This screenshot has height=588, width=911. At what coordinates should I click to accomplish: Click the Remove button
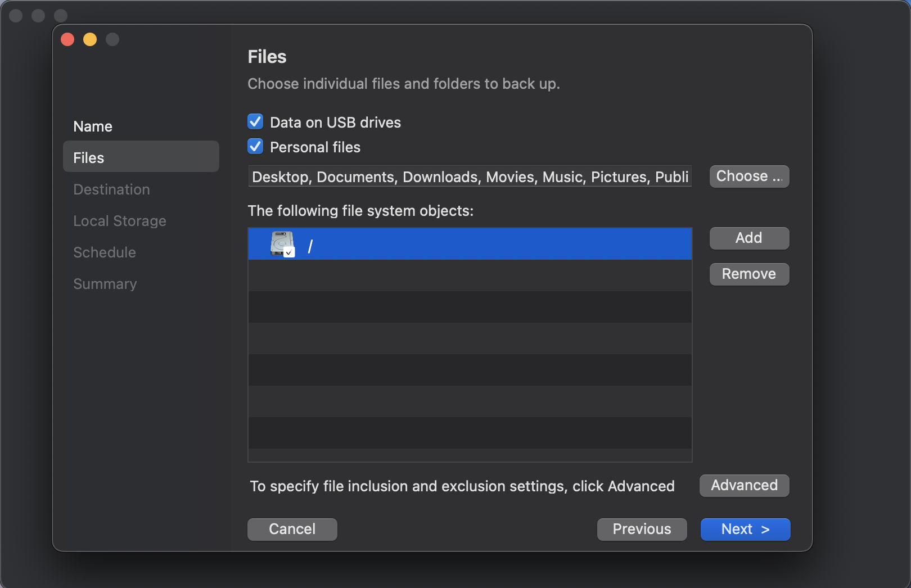(749, 274)
